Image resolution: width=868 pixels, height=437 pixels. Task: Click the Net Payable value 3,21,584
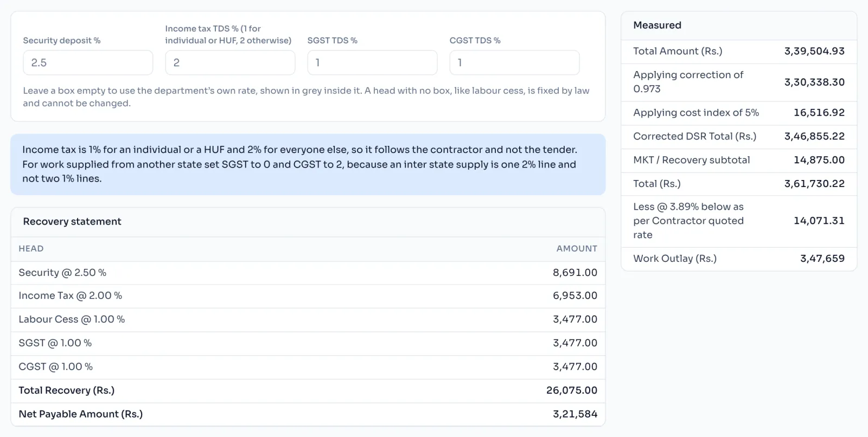(x=575, y=414)
